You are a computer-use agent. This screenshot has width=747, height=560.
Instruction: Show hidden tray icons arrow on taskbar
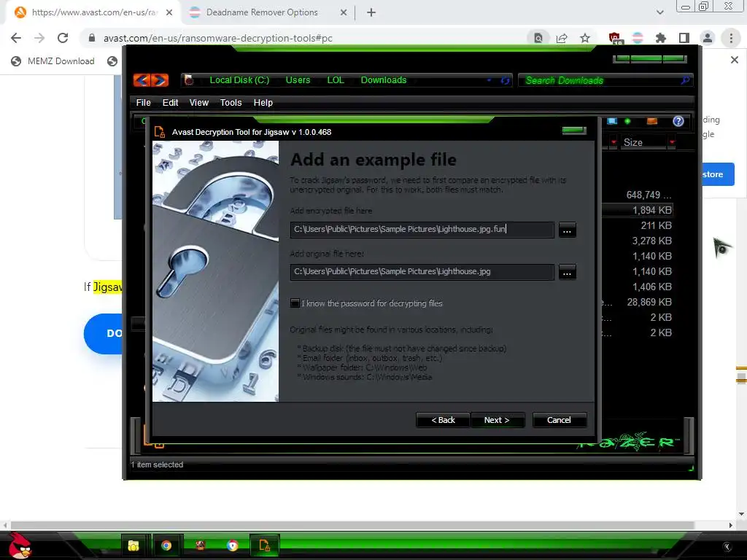click(x=727, y=547)
